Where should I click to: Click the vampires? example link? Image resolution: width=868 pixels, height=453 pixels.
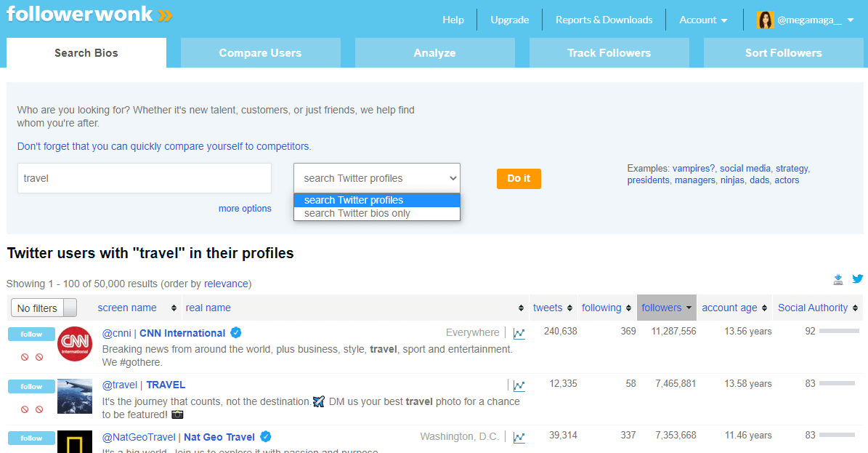[694, 169]
